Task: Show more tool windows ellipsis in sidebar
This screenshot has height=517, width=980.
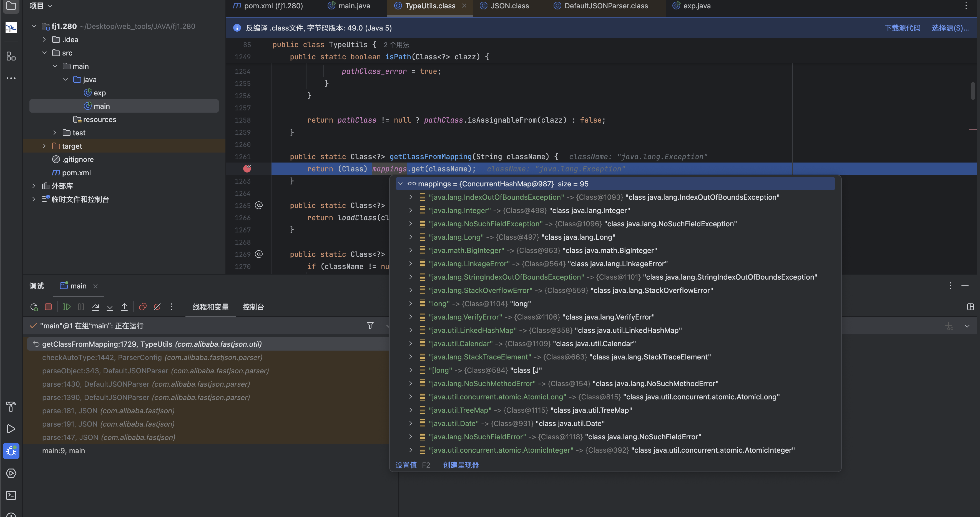Action: pos(11,78)
